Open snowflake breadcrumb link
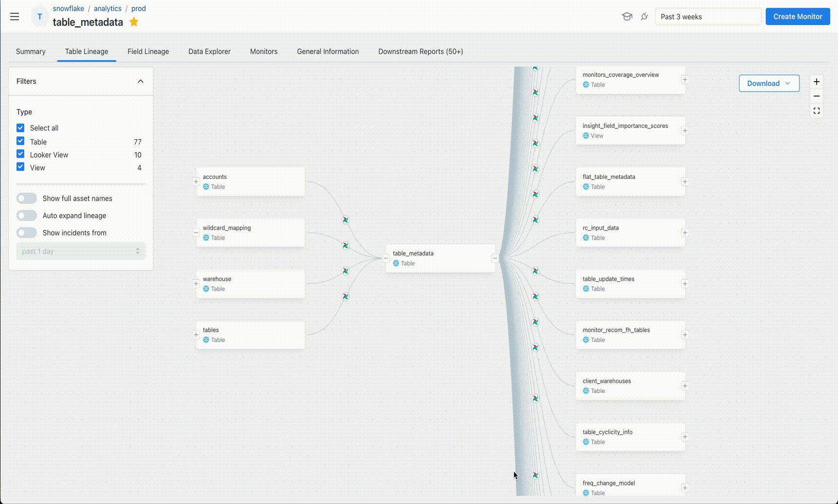The width and height of the screenshot is (838, 504). (68, 9)
